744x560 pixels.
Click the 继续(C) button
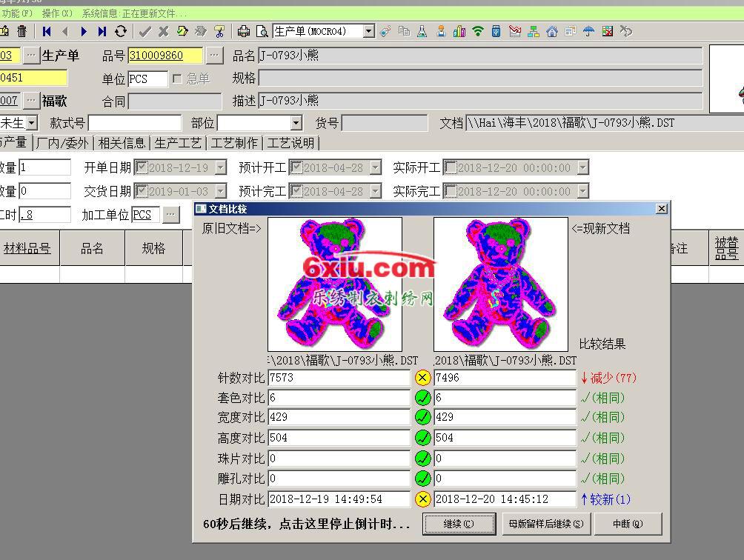459,524
